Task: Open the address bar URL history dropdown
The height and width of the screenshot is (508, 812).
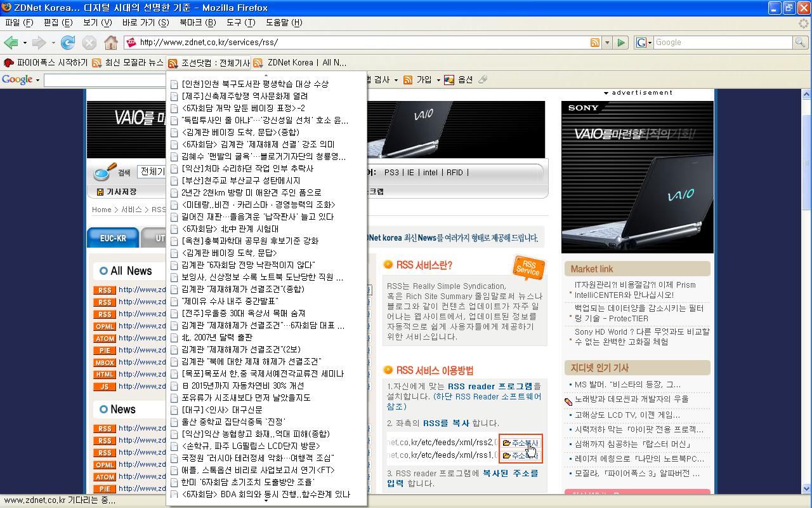Action: tap(607, 43)
